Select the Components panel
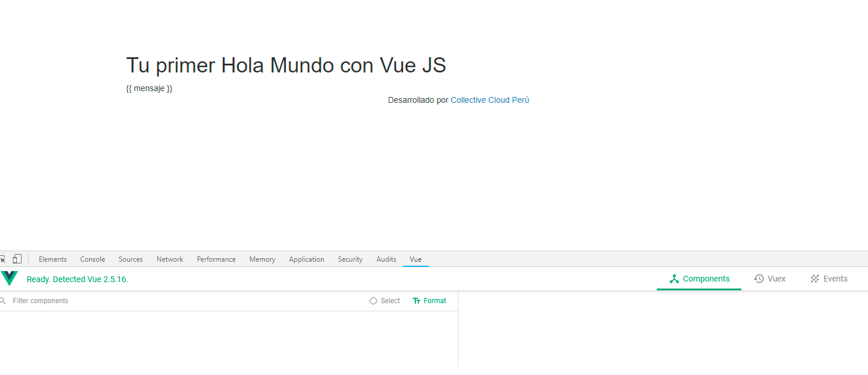The image size is (868, 375). [699, 279]
